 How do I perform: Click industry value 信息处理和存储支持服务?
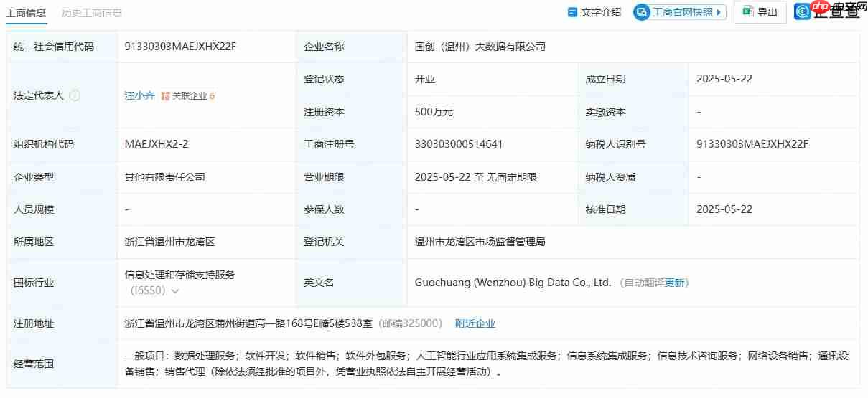pyautogui.click(x=179, y=275)
